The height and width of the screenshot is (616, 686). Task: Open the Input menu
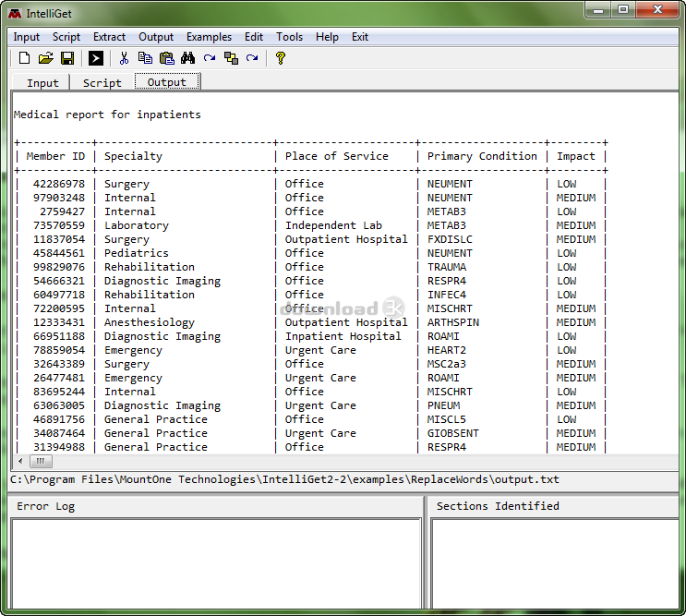[x=26, y=37]
